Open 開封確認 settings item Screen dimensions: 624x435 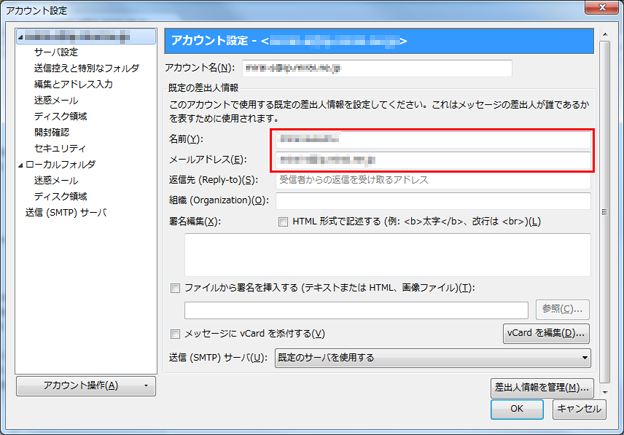click(52, 132)
